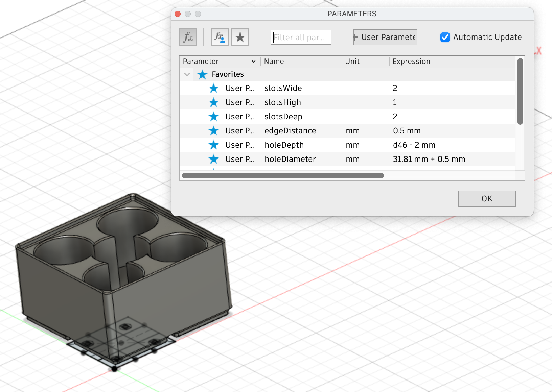This screenshot has width=552, height=392.
Task: Toggle the favorite star on slotsHigh
Action: (x=214, y=102)
